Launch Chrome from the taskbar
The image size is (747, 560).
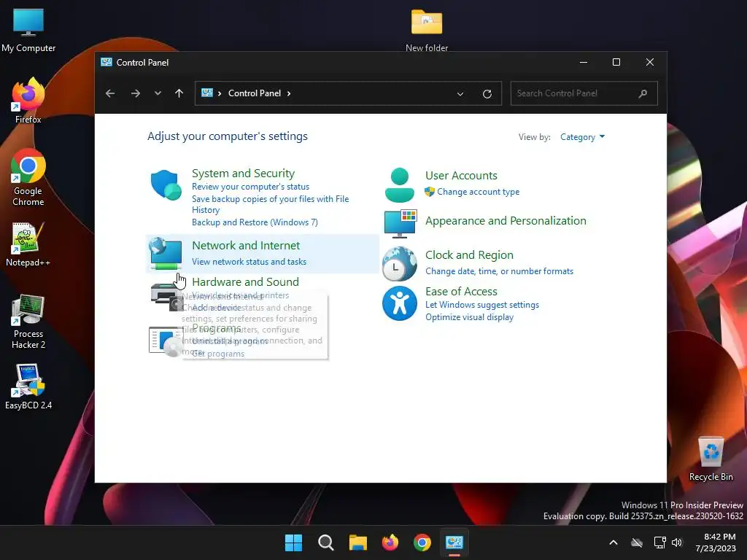[422, 542]
